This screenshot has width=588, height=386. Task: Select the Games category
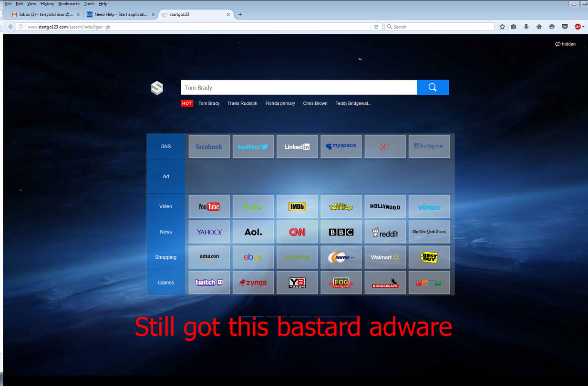coord(165,282)
